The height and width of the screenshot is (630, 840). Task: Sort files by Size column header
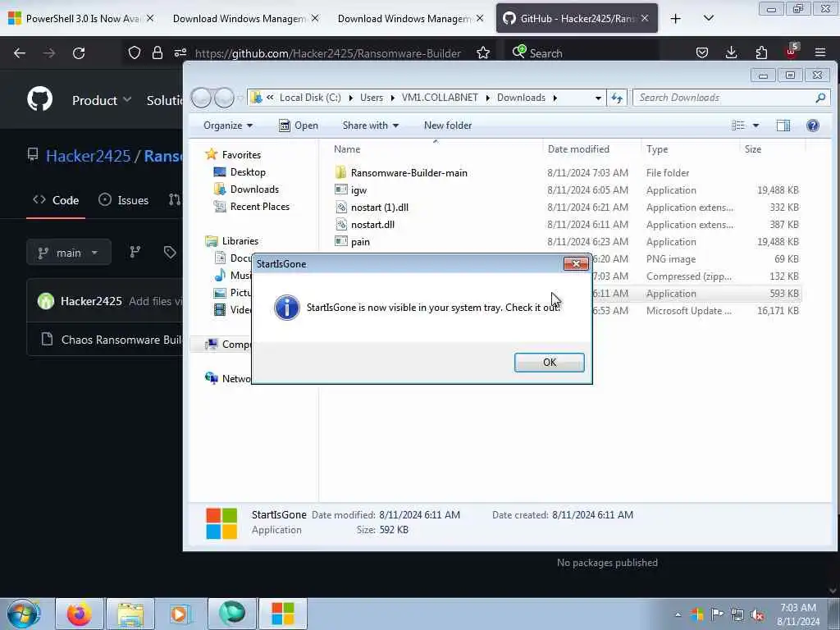coord(753,149)
